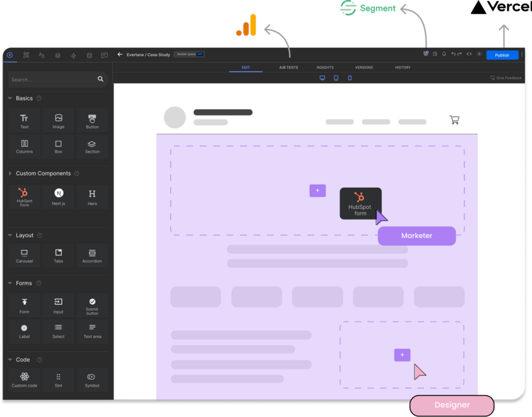Image resolution: width=532 pixels, height=417 pixels.
Task: Switch to the EDIT tab
Action: tap(245, 68)
